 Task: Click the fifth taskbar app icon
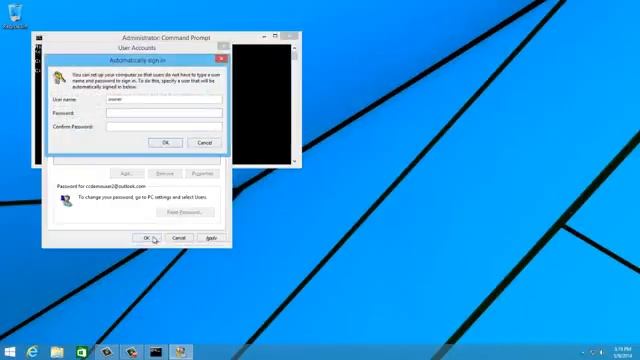tap(107, 352)
